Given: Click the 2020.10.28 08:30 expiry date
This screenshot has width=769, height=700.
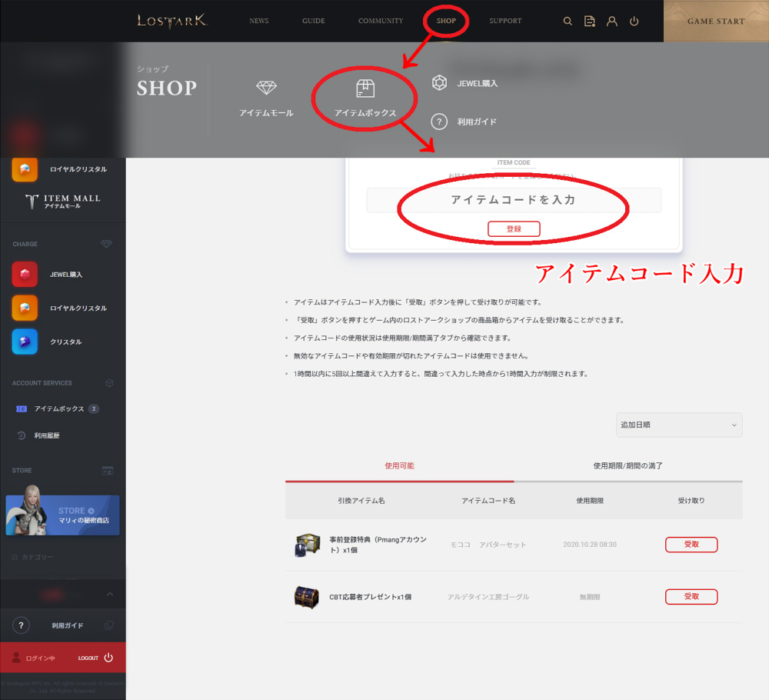Looking at the screenshot, I should tap(590, 545).
